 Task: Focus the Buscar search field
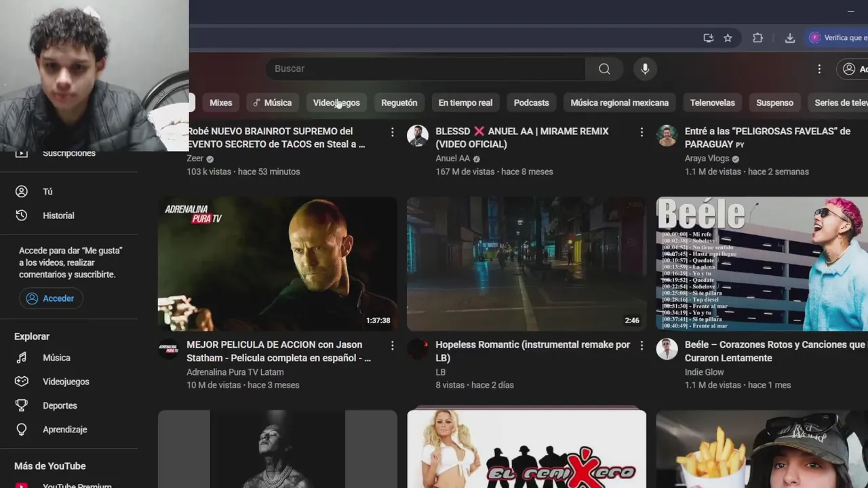[x=425, y=68]
